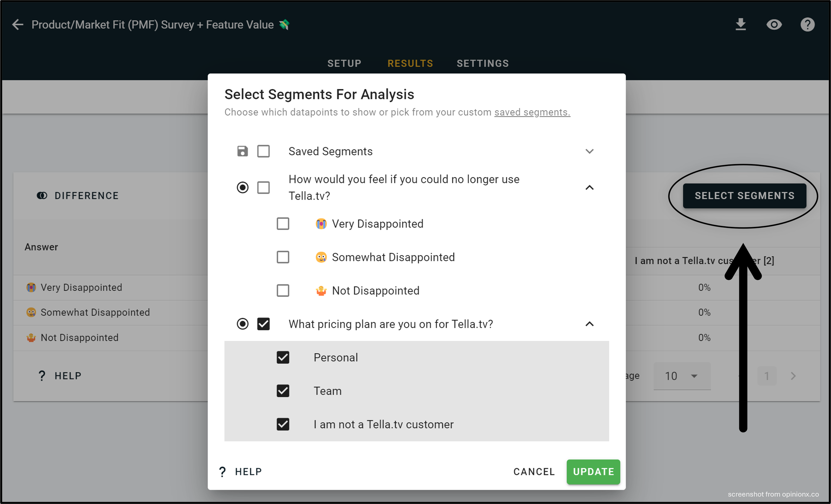Go back using the left arrow icon
Image resolution: width=831 pixels, height=504 pixels.
(18, 25)
